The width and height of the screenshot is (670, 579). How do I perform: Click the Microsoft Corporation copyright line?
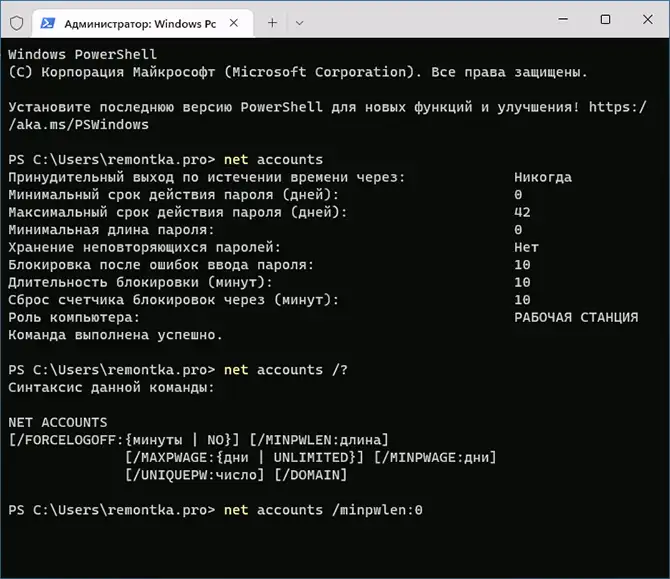tap(298, 72)
